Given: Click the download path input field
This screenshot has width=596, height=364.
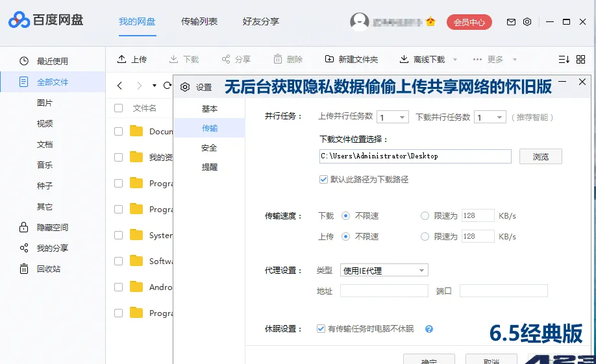Looking at the screenshot, I should coord(416,156).
